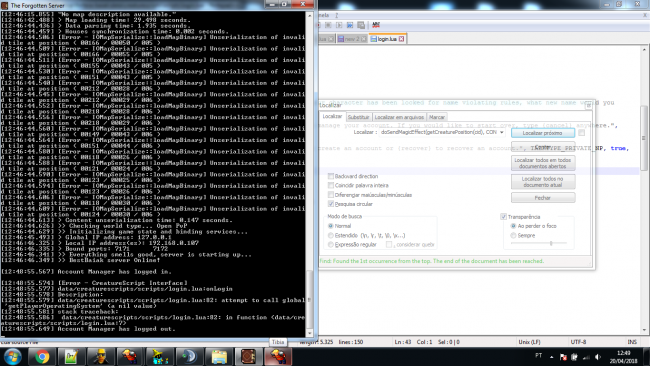Show hidden system tray icons arrow
The height and width of the screenshot is (366, 650).
click(551, 356)
